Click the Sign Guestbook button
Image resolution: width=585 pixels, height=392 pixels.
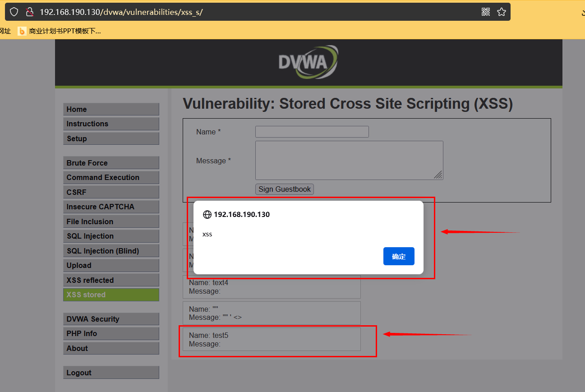pyautogui.click(x=285, y=189)
